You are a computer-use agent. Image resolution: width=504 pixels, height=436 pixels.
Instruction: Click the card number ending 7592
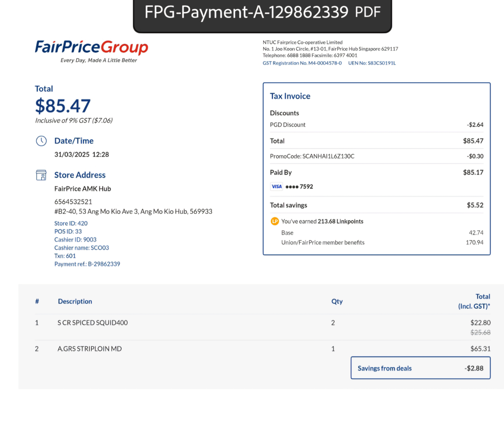[299, 187]
